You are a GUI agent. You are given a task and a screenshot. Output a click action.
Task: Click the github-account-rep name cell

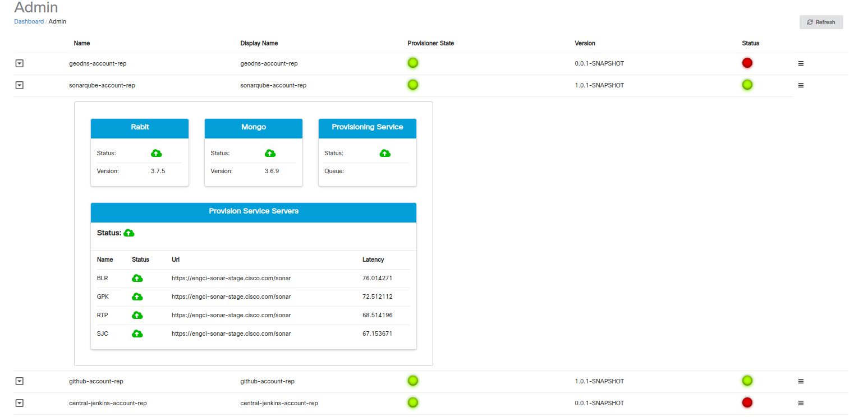pyautogui.click(x=96, y=381)
